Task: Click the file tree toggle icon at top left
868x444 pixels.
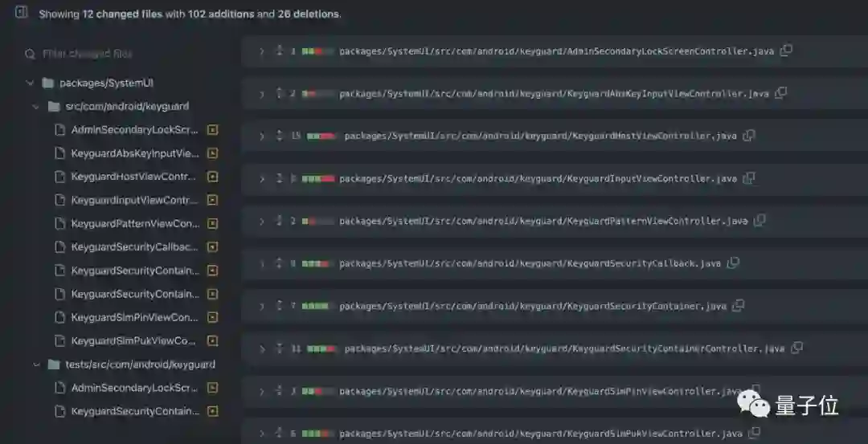Action: coord(22,11)
